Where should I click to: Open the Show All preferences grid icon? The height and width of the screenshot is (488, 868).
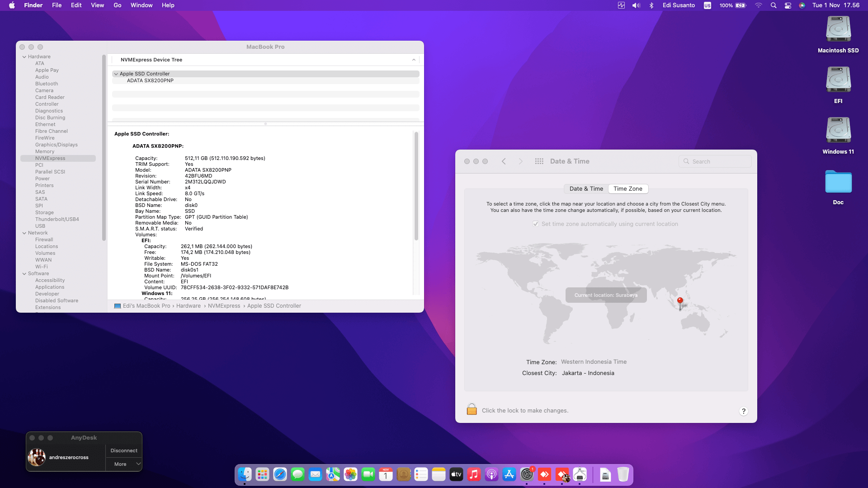[539, 161]
